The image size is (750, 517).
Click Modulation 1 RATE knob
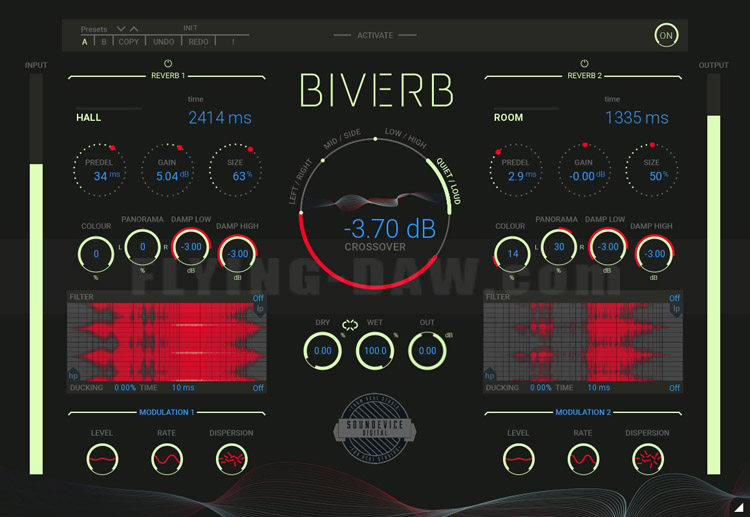[166, 459]
